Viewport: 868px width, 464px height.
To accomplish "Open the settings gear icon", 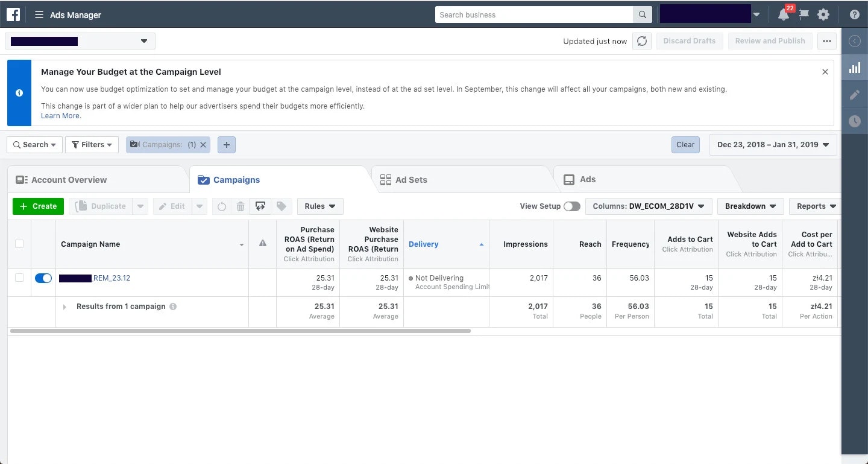I will [823, 15].
